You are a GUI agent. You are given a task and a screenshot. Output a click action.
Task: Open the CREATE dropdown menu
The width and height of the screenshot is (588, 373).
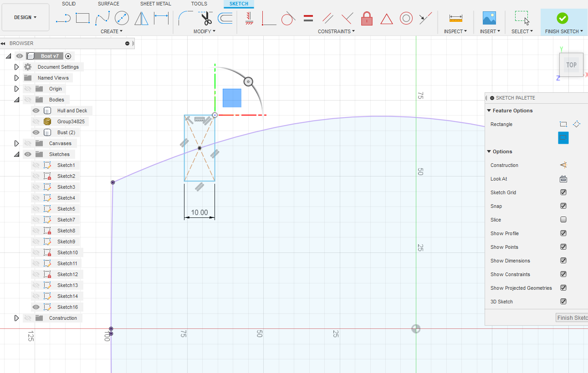(x=112, y=31)
